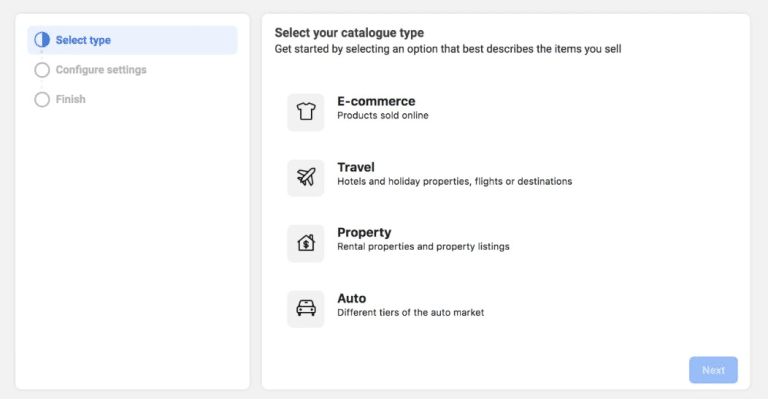This screenshot has width=768, height=399.
Task: Click the Configure settings step circle
Action: coord(42,70)
